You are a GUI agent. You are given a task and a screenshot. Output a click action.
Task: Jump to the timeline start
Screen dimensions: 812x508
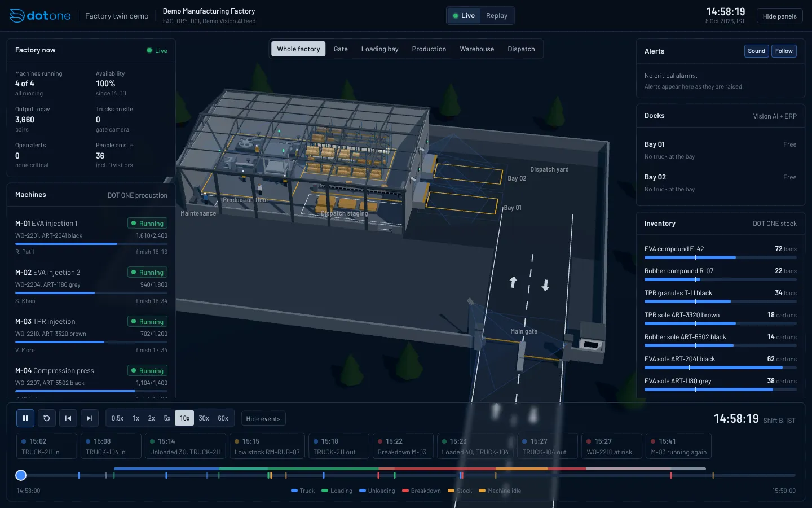pyautogui.click(x=68, y=418)
